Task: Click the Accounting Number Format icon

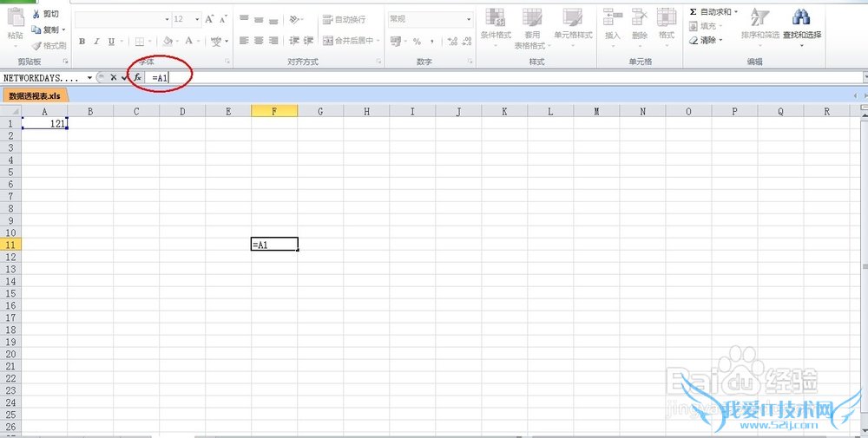Action: [x=395, y=41]
